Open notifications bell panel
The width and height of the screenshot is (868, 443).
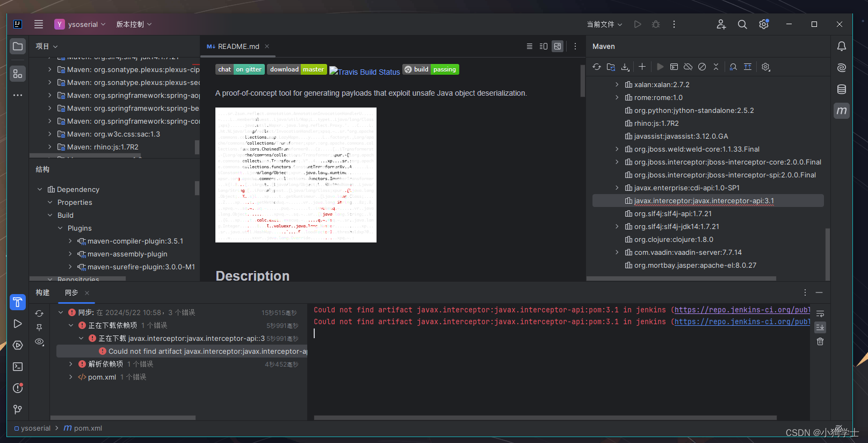click(x=842, y=46)
